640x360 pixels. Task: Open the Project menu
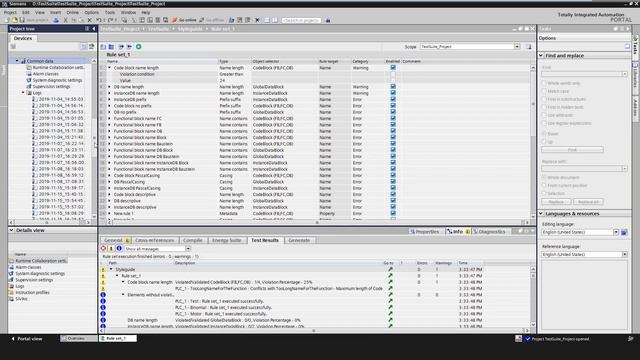[10, 12]
